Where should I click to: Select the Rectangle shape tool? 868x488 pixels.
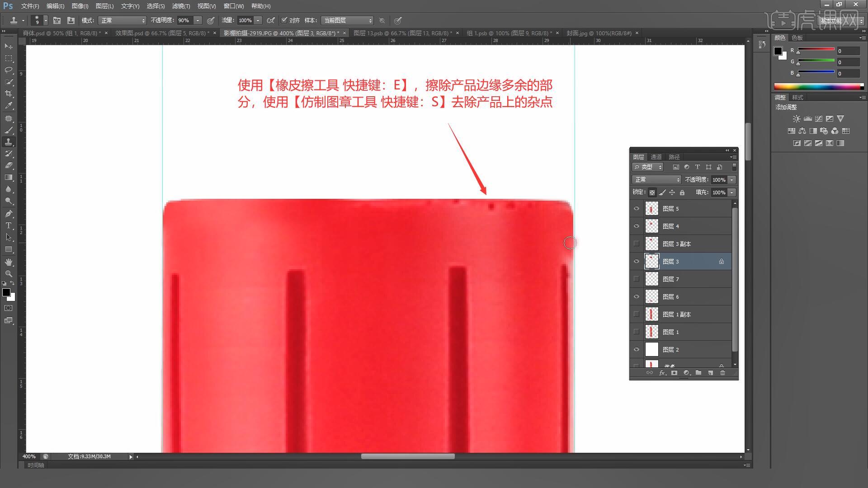tap(9, 249)
